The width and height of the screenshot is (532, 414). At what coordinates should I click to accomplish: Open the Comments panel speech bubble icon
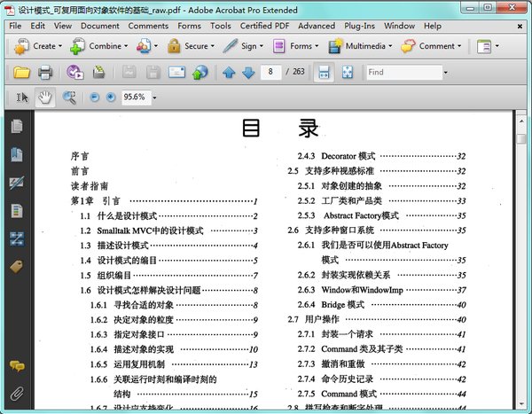click(x=16, y=366)
